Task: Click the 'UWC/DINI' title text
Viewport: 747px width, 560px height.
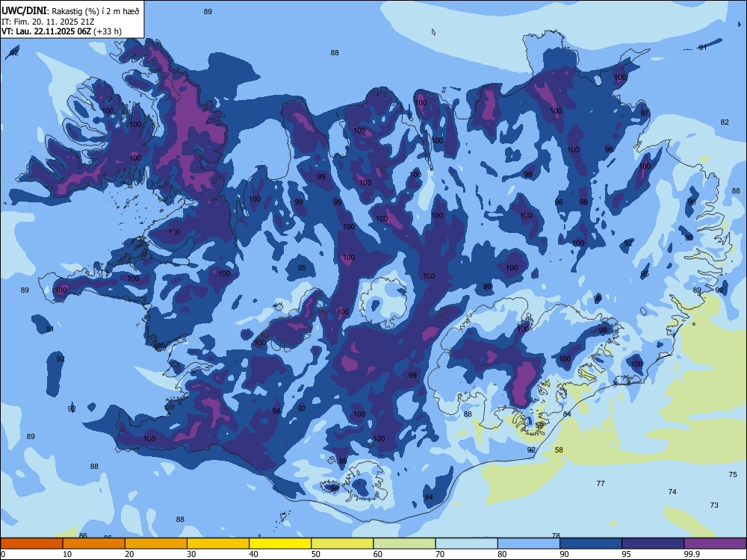Action: 24,10
